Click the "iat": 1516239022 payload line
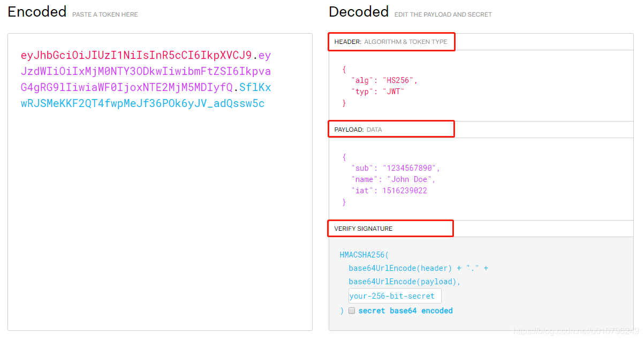Image resolution: width=644 pixels, height=341 pixels. point(389,191)
